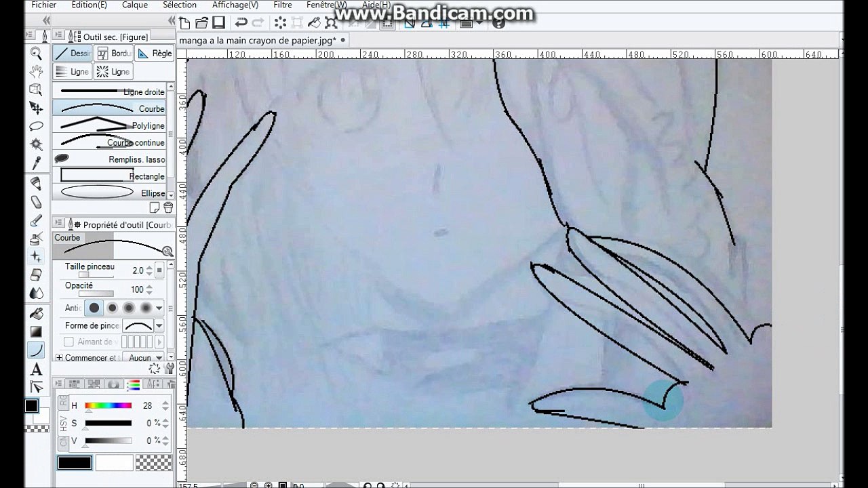Select the Decoration sparkle tool
The height and width of the screenshot is (488, 868).
point(36,257)
